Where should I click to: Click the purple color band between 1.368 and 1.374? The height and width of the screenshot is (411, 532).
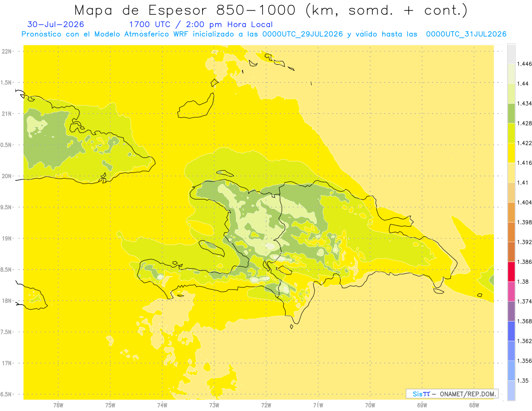point(511,311)
